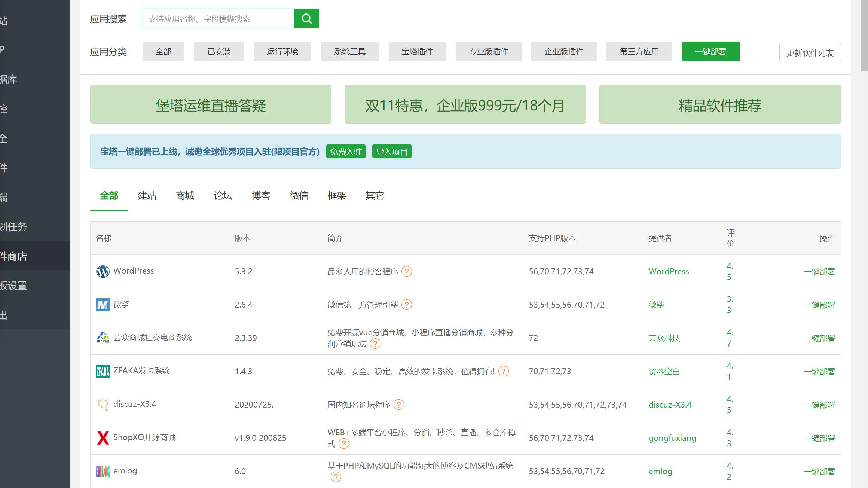Open help icon in emlog description
868x488 pixels.
(336, 477)
